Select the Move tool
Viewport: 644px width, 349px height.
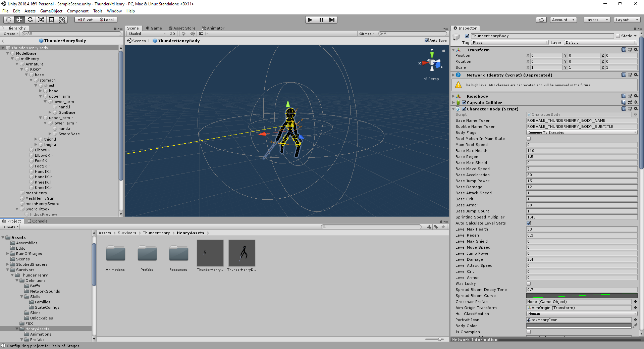[x=19, y=20]
